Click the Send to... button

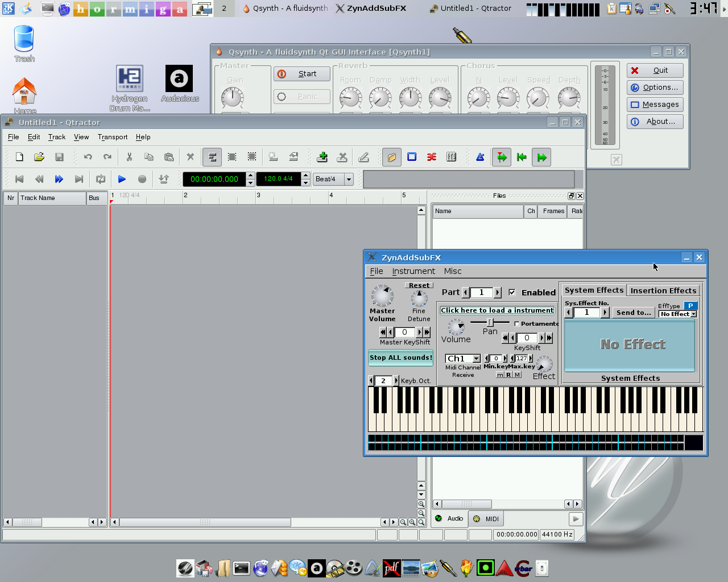click(x=634, y=313)
